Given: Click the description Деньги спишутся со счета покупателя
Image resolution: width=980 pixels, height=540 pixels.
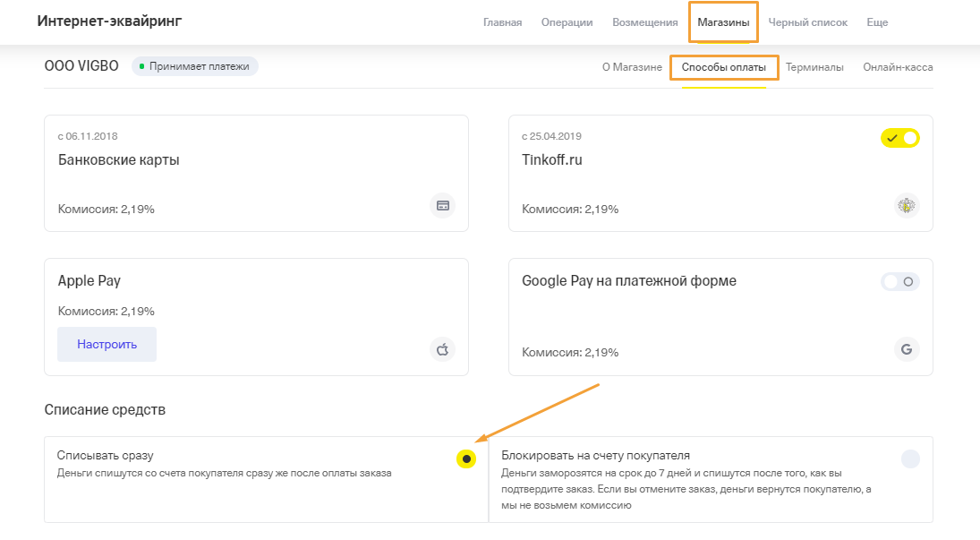Looking at the screenshot, I should point(225,473).
